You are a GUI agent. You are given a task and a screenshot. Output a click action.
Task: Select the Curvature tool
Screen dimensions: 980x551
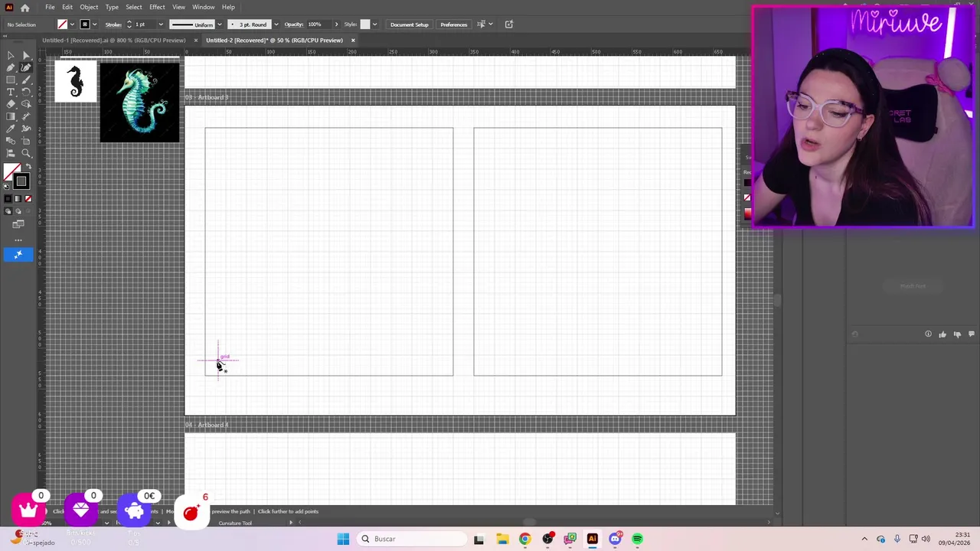27,67
